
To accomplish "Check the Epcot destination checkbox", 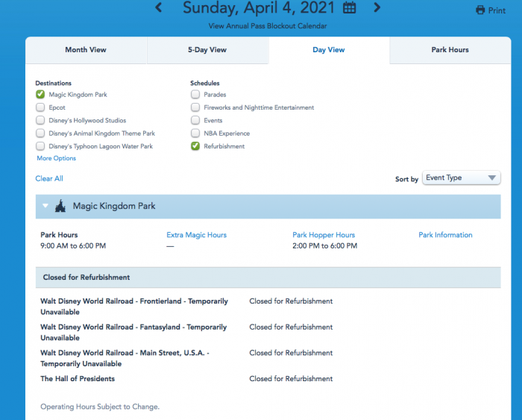I will (x=40, y=107).
